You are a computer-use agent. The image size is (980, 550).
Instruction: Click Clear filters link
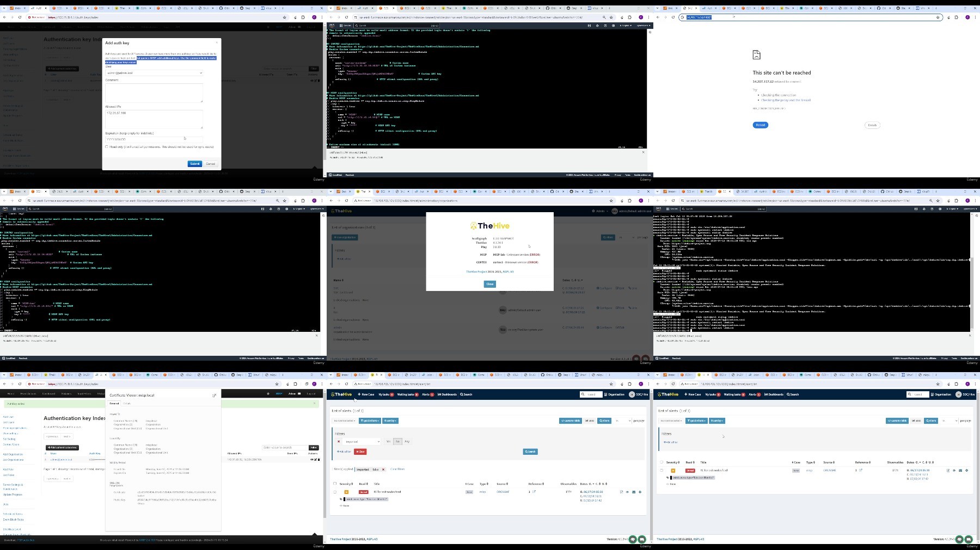(397, 469)
